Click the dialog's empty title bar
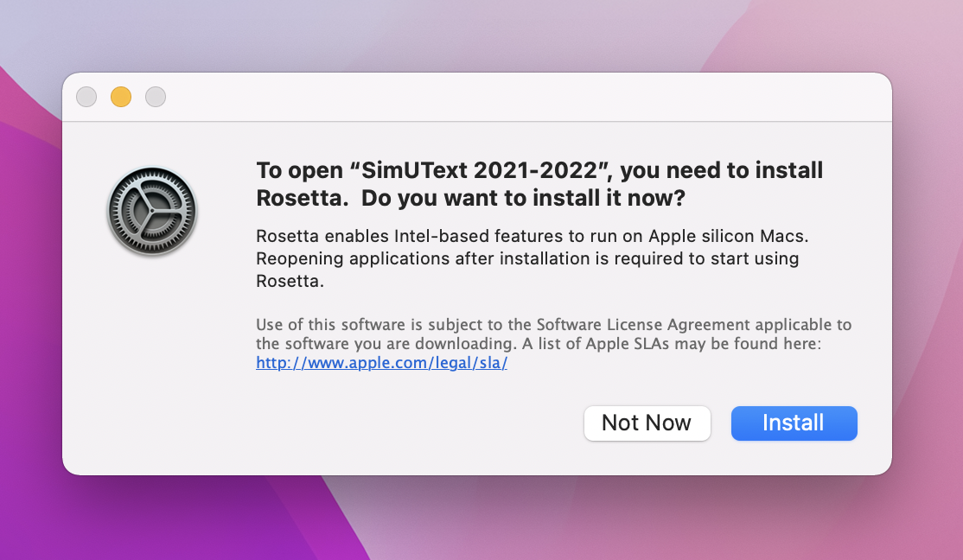Viewport: 963px width, 560px height. point(519,97)
